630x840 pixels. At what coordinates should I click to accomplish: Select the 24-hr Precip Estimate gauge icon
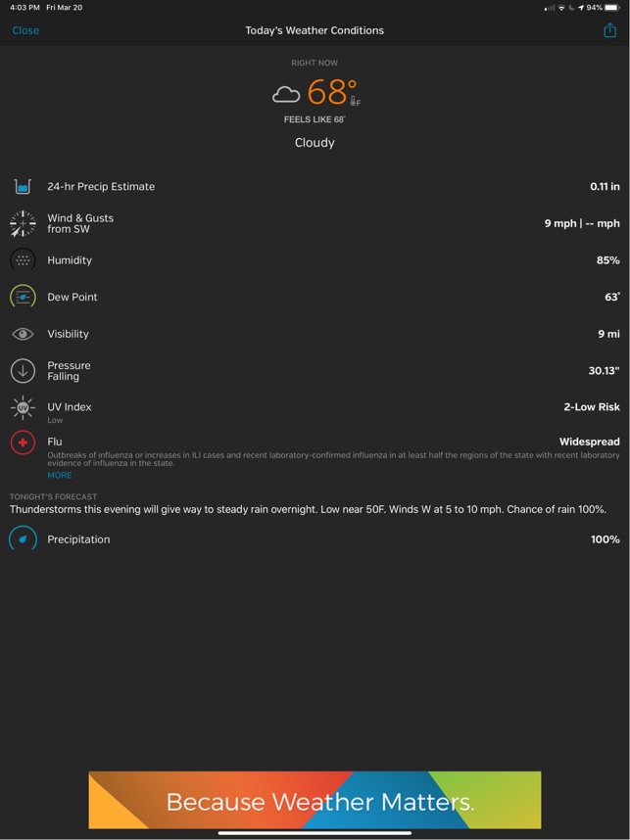23,186
